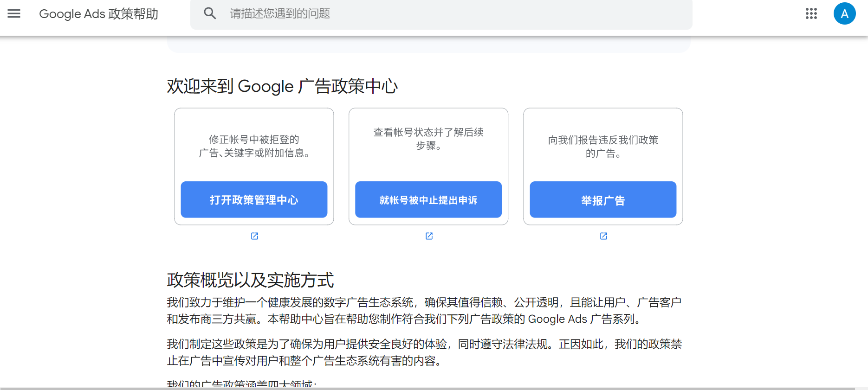Viewport: 868px width, 390px height.
Task: Click the 就帐号被中止提出申诉 button
Action: (x=428, y=199)
